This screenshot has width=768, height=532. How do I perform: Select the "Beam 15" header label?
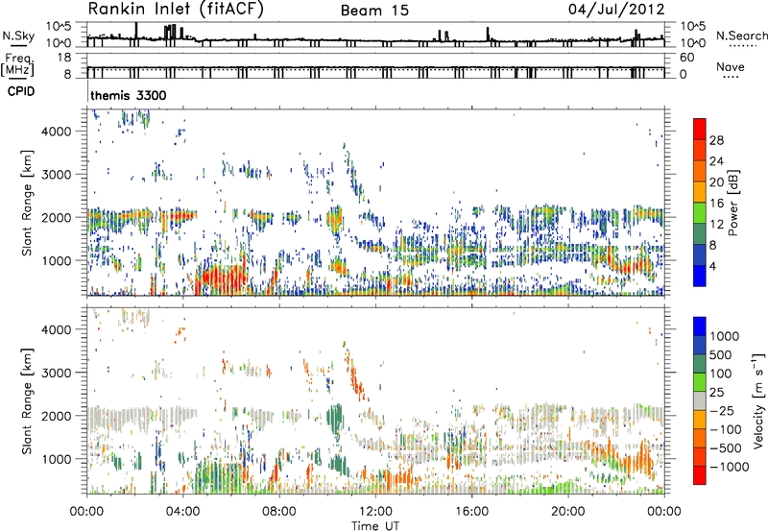pos(374,11)
